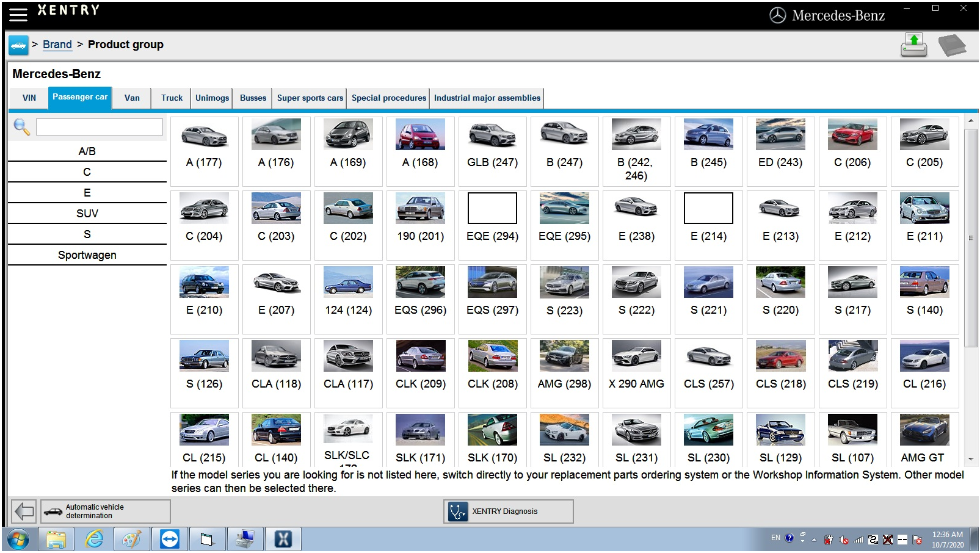
Task: Open Industrial major assemblies tab
Action: coord(487,98)
